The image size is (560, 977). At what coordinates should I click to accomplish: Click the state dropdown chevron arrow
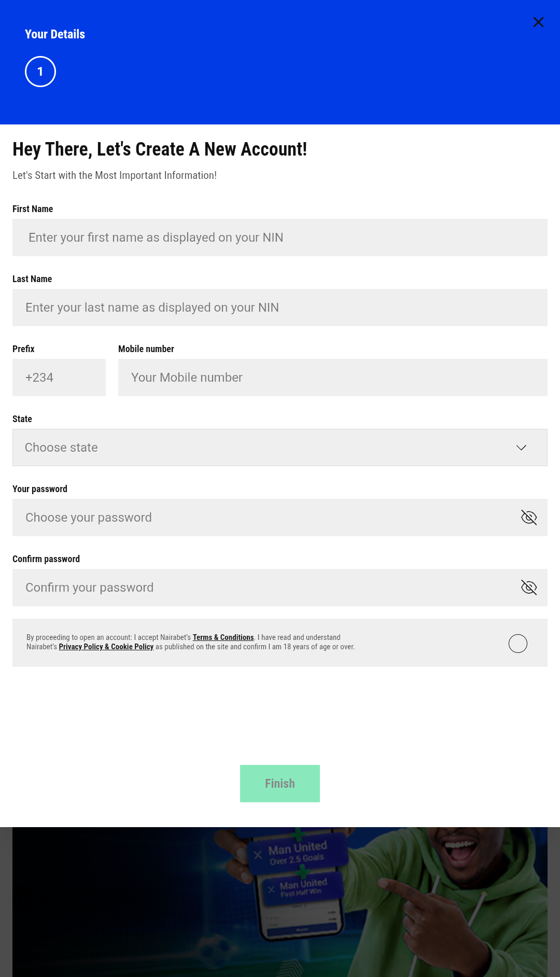click(522, 447)
